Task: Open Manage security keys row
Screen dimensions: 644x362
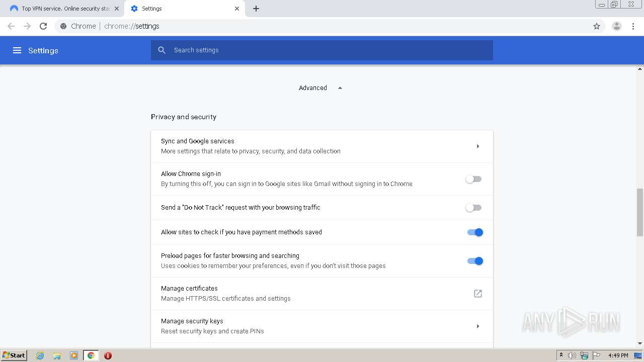Action: 322,326
